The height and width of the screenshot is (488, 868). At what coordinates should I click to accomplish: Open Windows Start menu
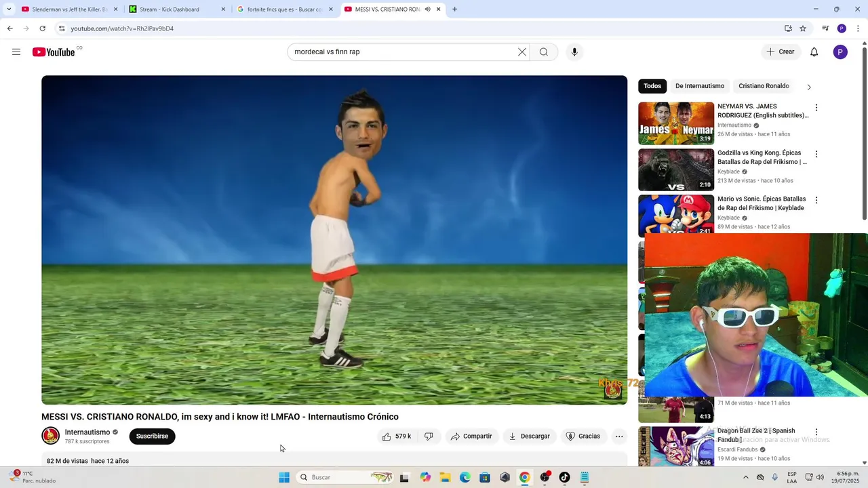tap(284, 477)
